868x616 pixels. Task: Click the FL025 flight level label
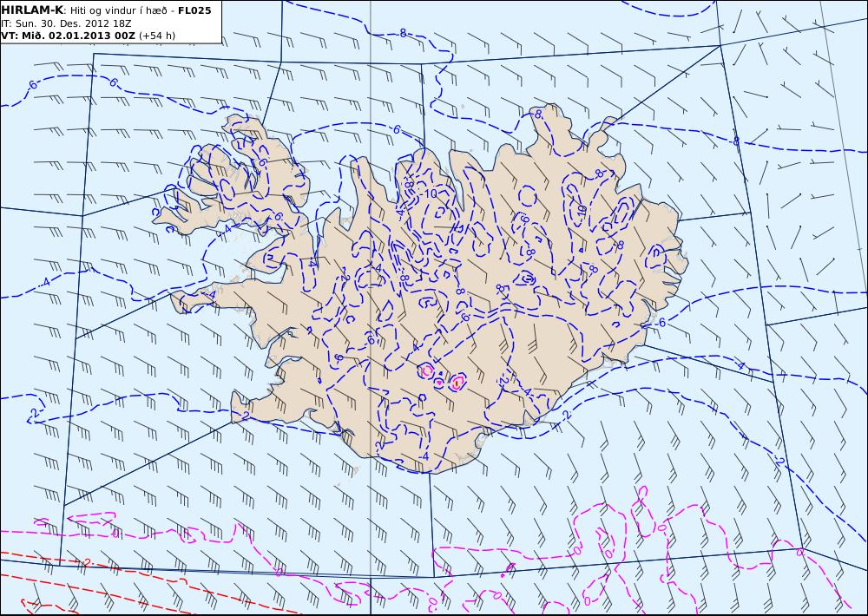point(194,10)
